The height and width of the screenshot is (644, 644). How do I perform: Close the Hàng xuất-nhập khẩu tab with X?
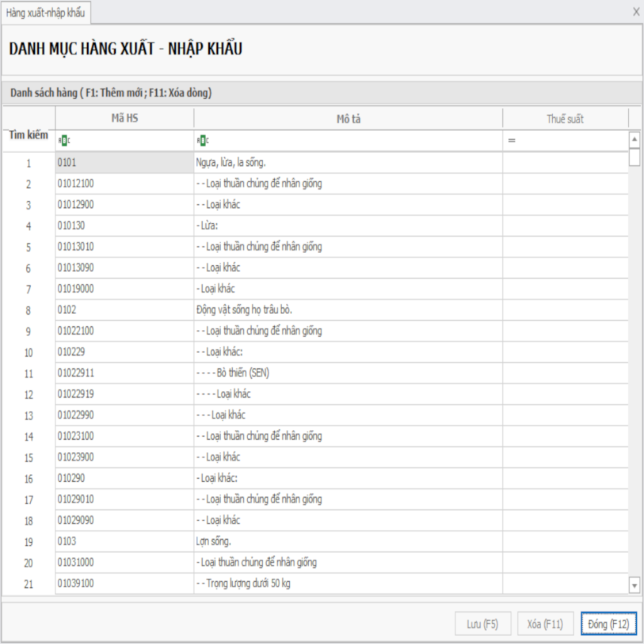pyautogui.click(x=636, y=11)
